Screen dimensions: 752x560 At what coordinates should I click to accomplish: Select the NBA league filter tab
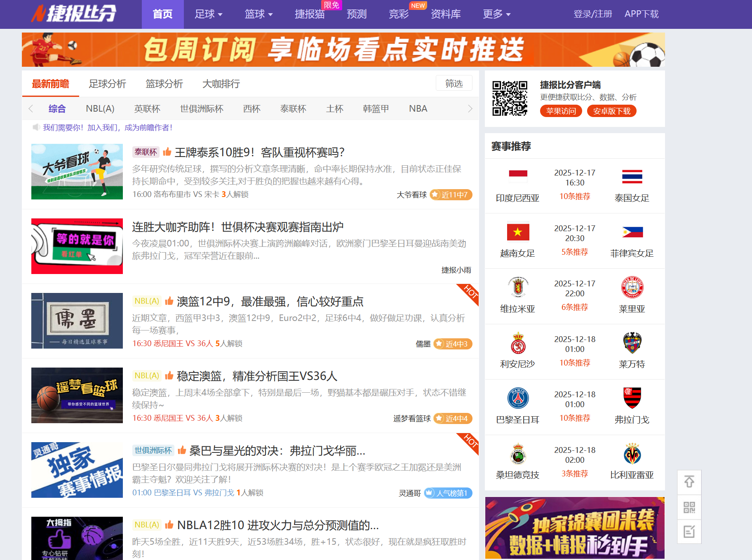[418, 108]
